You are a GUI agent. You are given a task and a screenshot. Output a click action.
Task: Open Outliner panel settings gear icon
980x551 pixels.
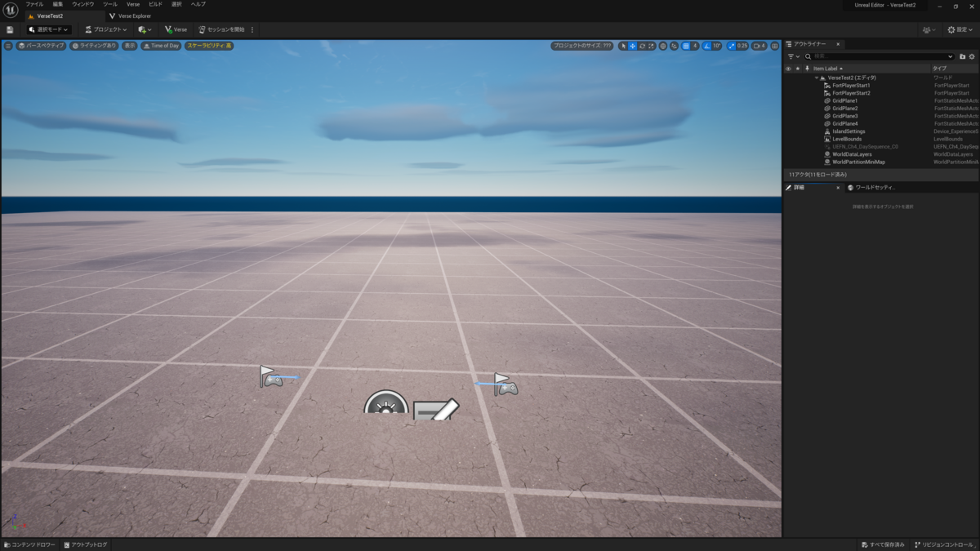[x=973, y=56]
